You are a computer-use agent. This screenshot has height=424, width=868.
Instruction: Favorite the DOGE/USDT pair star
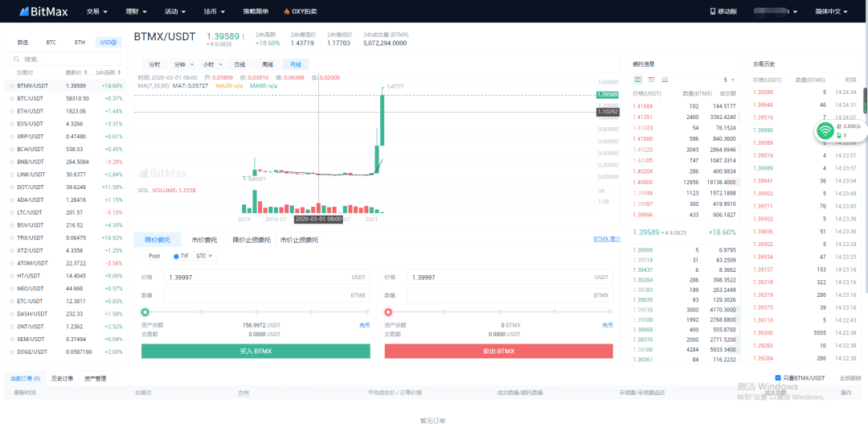tap(12, 352)
